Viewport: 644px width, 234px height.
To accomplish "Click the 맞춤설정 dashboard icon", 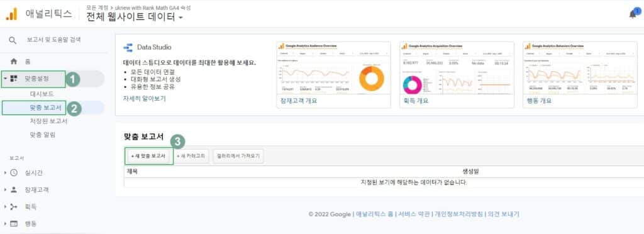I will pos(14,79).
